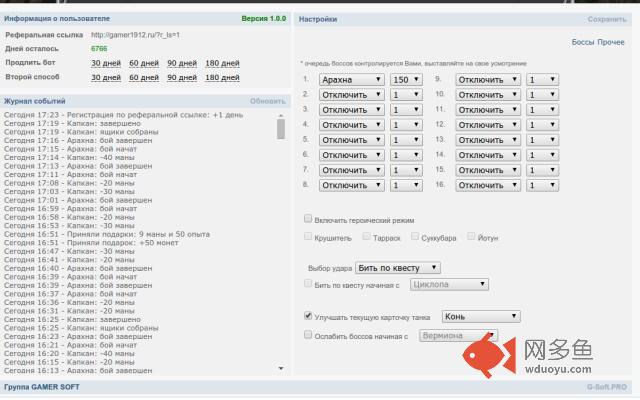
Task: Click Обновить to refresh the event log
Action: click(268, 101)
